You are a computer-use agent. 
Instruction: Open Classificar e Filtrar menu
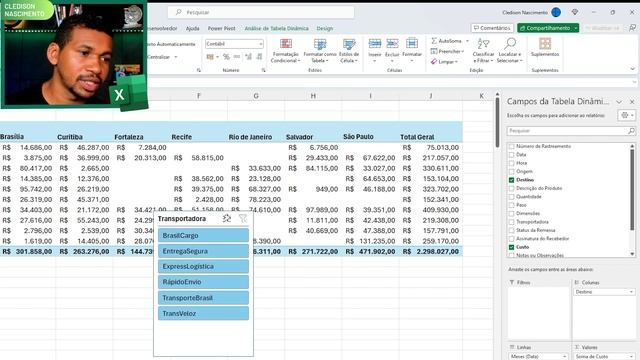pyautogui.click(x=483, y=51)
